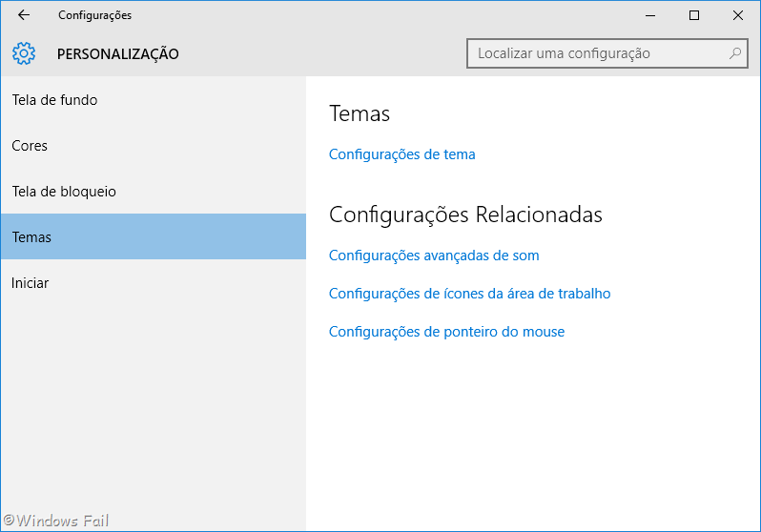
Task: Click the Configurações Relacionadas heading
Action: point(465,215)
